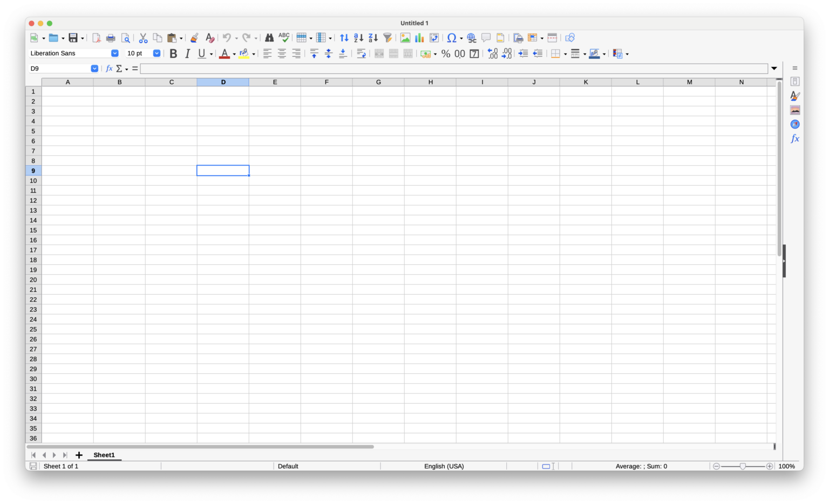
Task: Toggle text wrapping for the cell
Action: tap(361, 53)
